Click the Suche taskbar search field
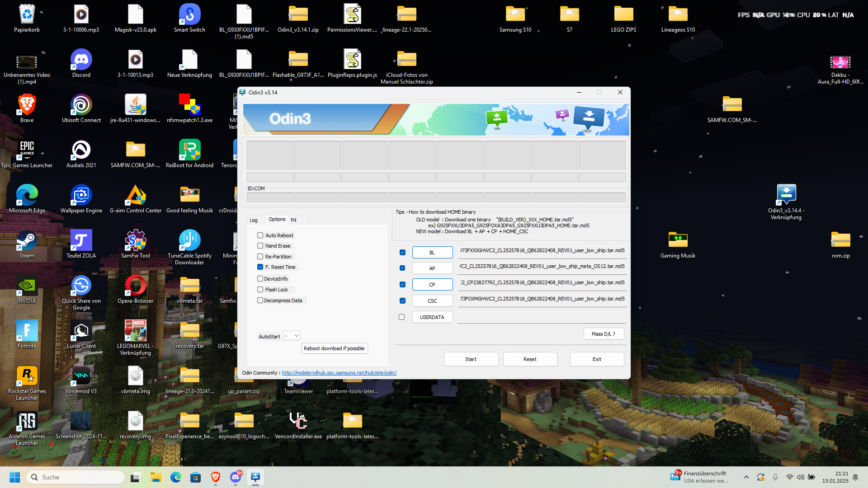868x488 pixels. pos(77,477)
